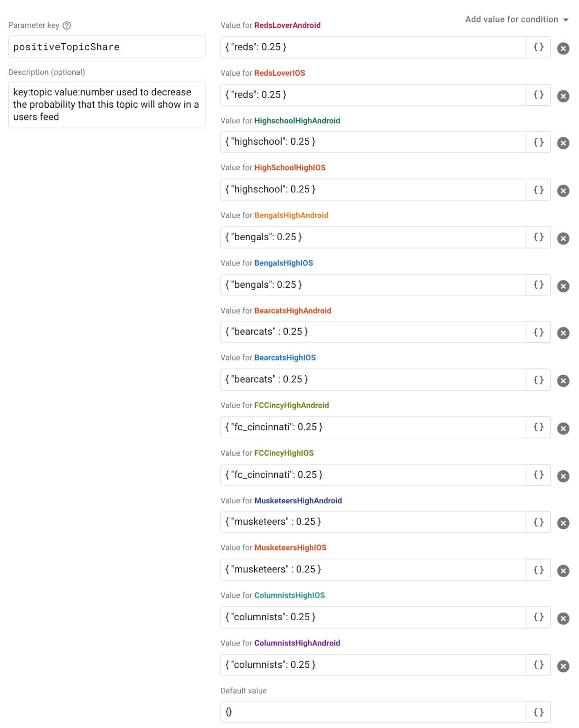The width and height of the screenshot is (579, 728).
Task: Select the RedsLoverIOS condition name
Action: tap(281, 73)
